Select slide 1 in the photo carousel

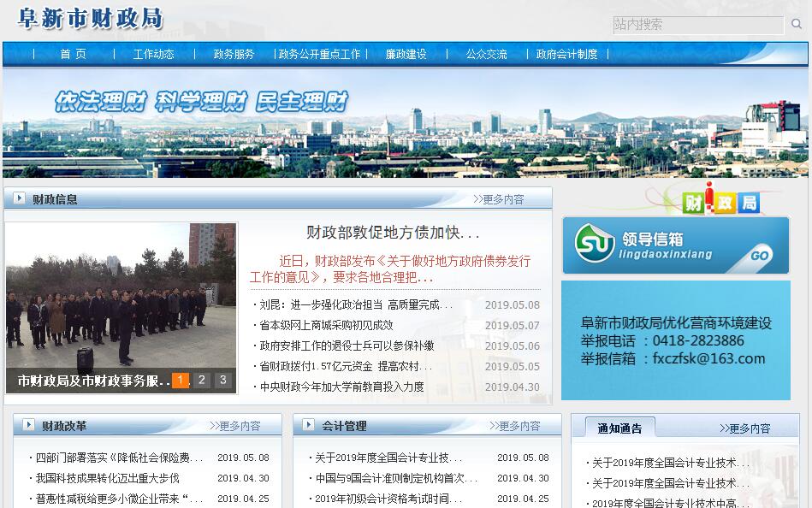tap(181, 381)
